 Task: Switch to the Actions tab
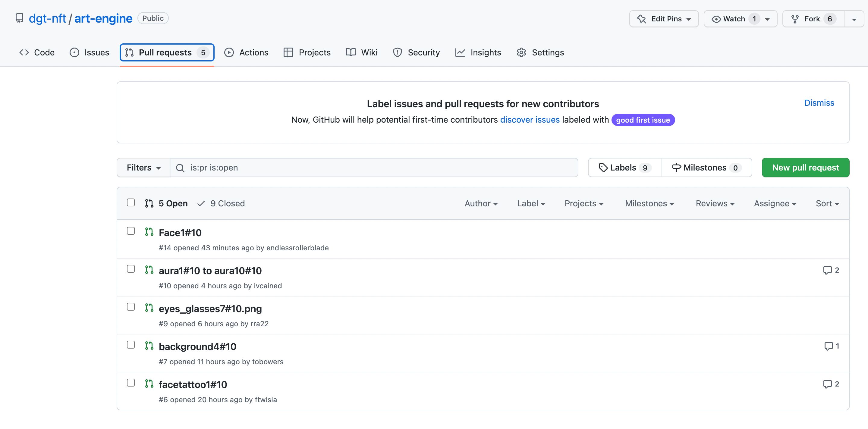[246, 52]
